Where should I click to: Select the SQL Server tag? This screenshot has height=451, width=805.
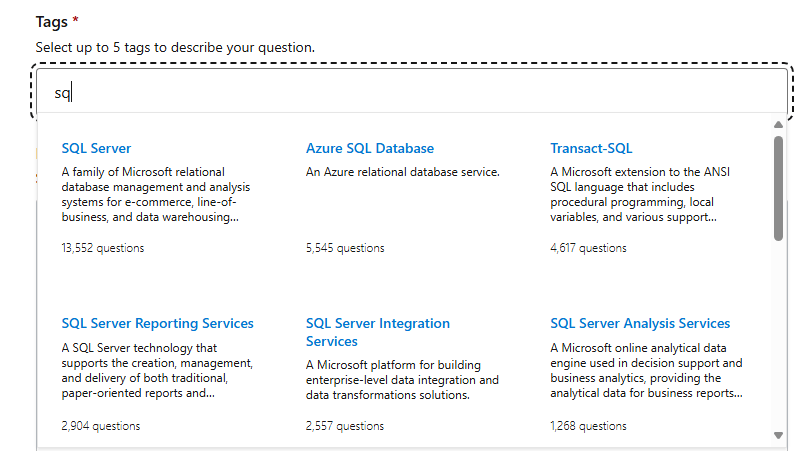(x=96, y=148)
